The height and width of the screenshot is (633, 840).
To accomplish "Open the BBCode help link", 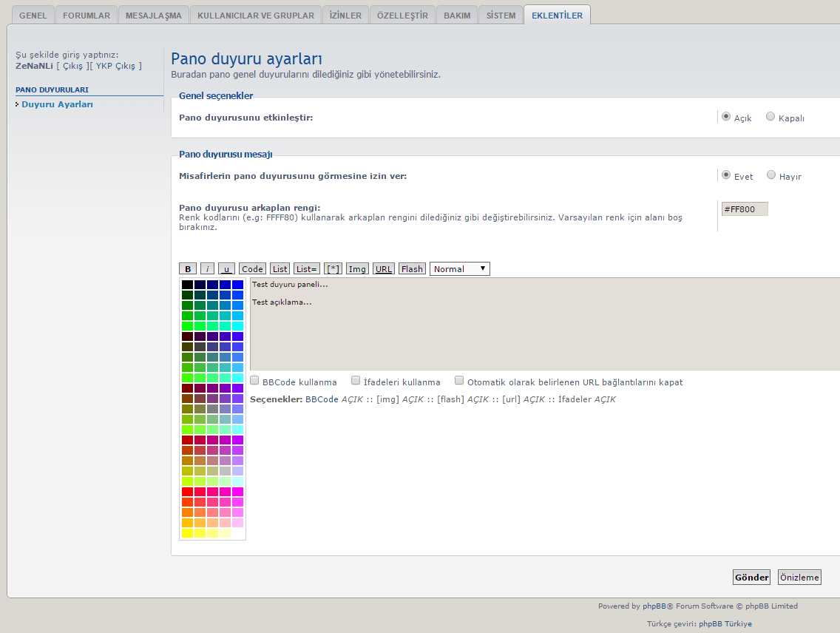I will click(x=322, y=399).
